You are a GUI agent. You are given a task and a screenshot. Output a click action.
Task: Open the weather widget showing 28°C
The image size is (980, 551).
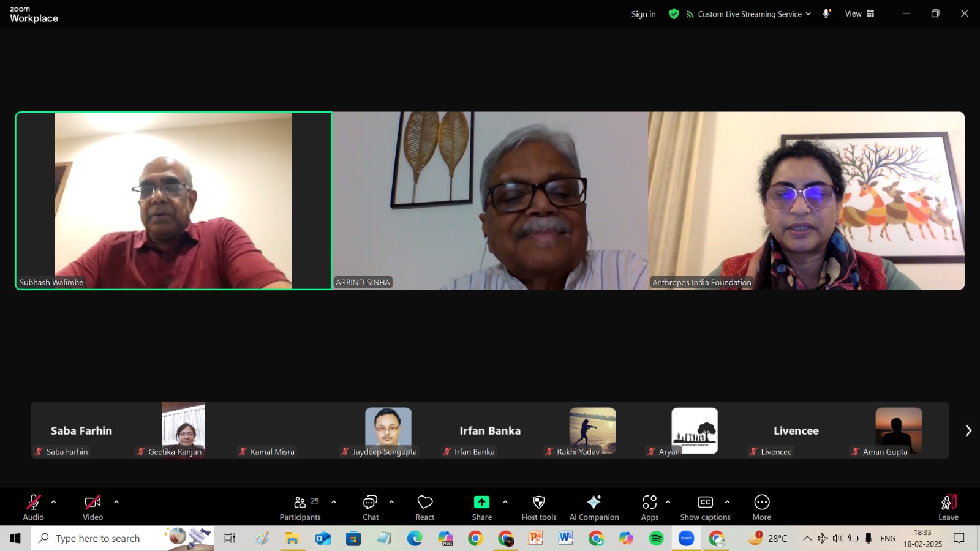coord(768,538)
